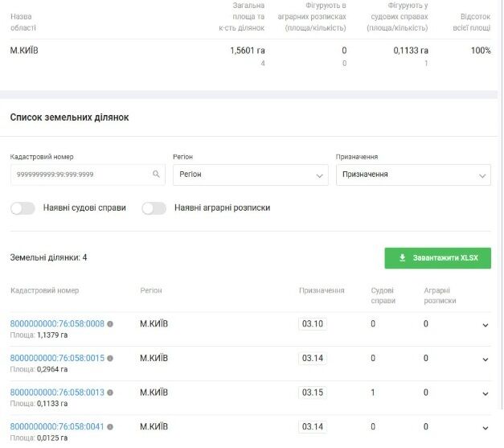Toggle the 'Наявні судові справи' switch

pyautogui.click(x=23, y=208)
